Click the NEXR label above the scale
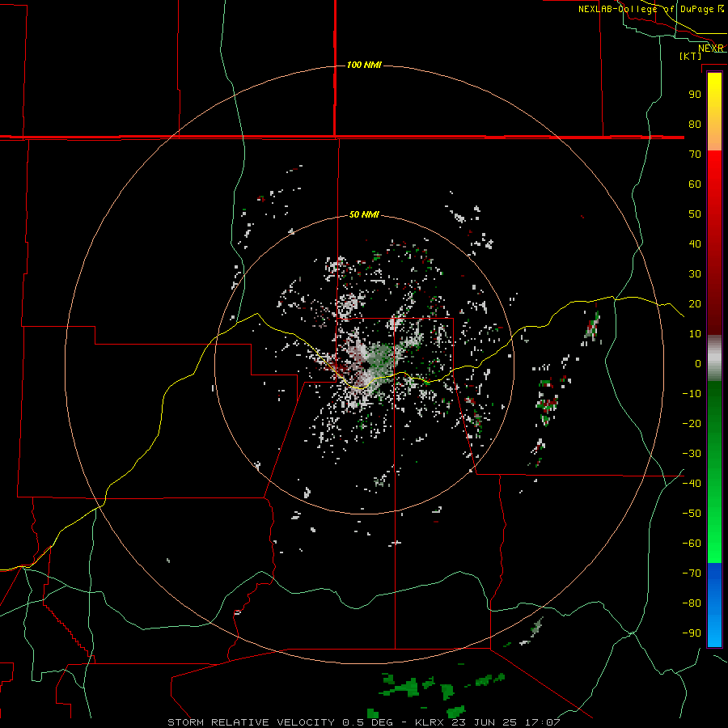 pyautogui.click(x=710, y=49)
